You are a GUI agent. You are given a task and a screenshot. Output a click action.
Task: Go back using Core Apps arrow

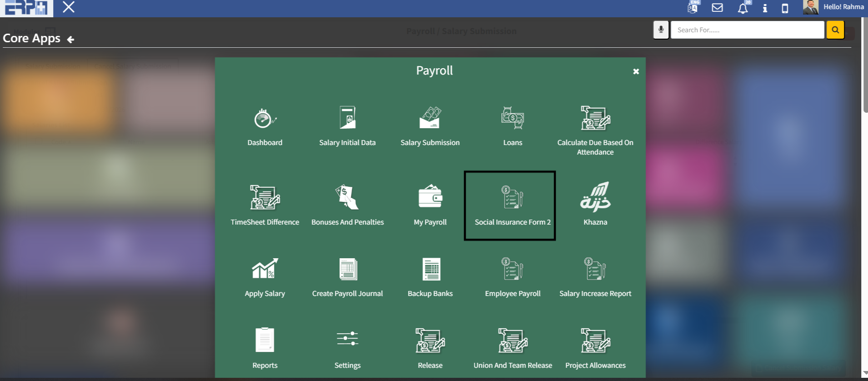pos(70,40)
